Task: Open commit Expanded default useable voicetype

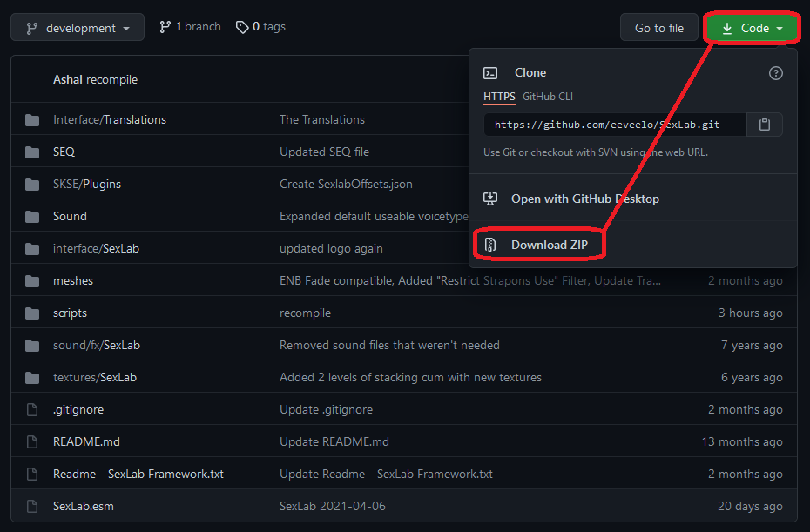Action: pyautogui.click(x=374, y=217)
